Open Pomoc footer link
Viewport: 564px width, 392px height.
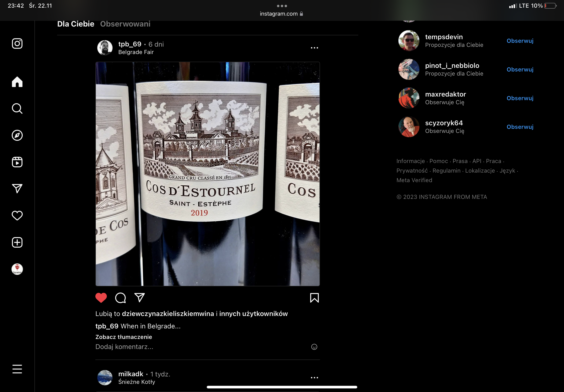(x=439, y=161)
